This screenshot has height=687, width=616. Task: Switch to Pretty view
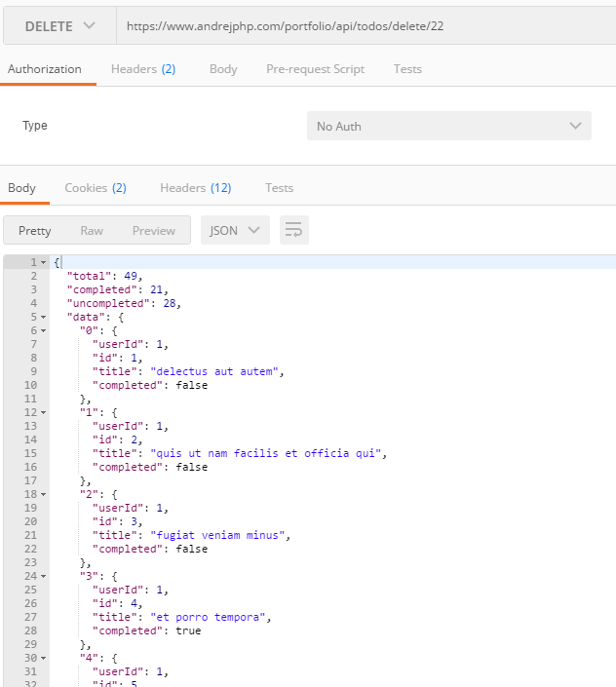(35, 230)
